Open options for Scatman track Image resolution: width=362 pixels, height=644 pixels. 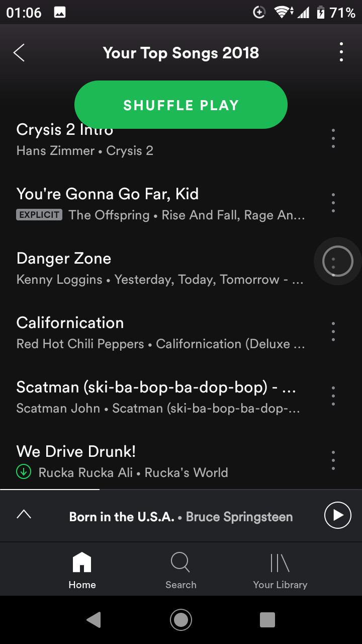click(333, 396)
